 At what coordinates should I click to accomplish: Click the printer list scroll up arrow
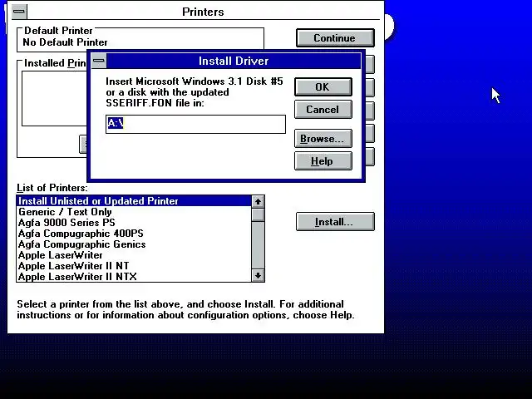pos(258,201)
